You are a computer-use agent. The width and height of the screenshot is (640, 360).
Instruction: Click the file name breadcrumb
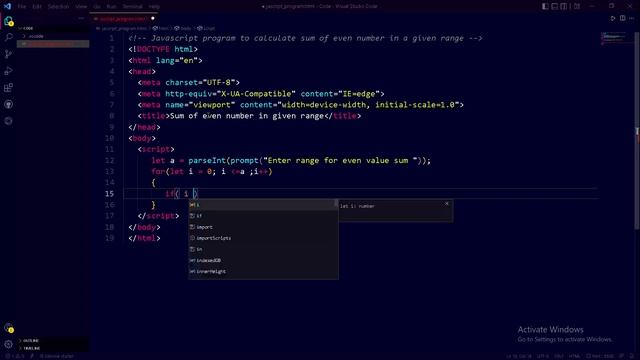tap(123, 29)
